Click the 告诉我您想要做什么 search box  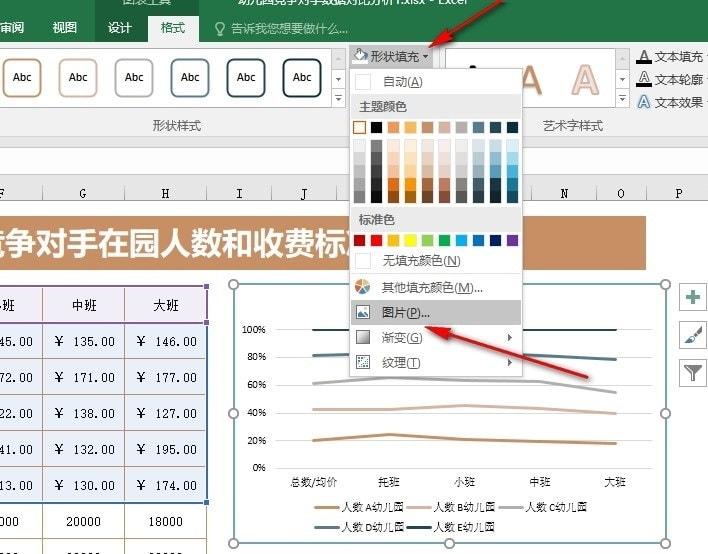pyautogui.click(x=289, y=29)
